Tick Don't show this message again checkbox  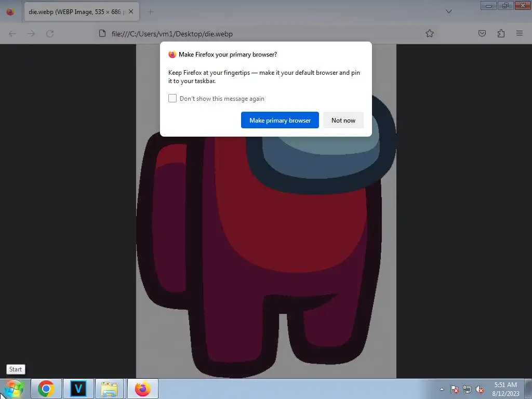point(172,98)
